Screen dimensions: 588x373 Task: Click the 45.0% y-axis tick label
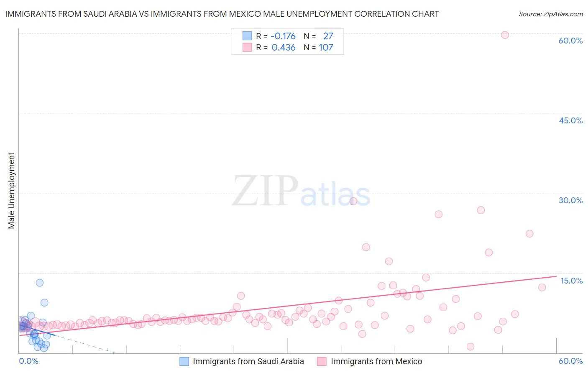[570, 120]
